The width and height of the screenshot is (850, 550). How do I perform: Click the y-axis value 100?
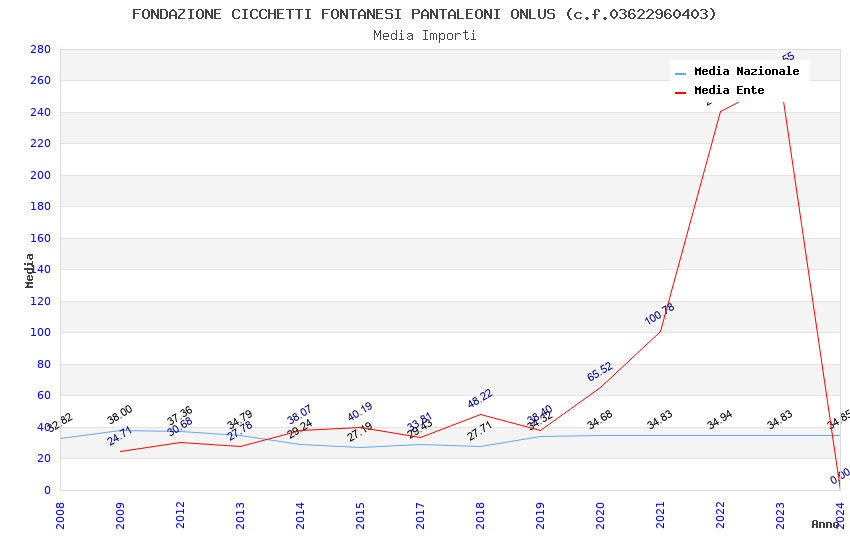(41, 333)
